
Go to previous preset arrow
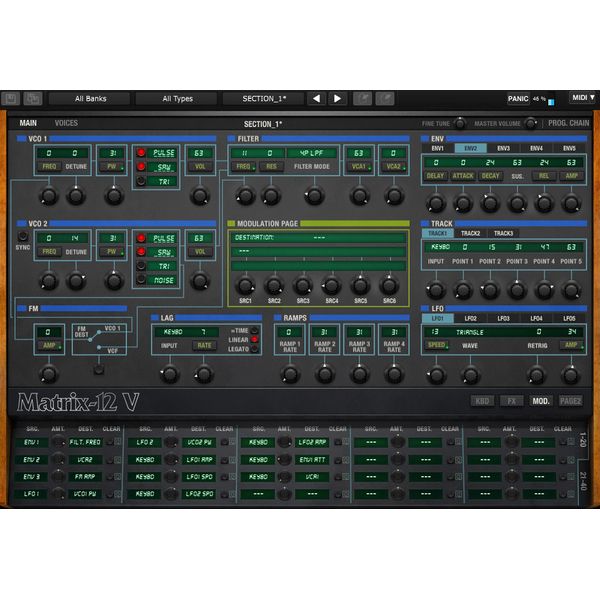[316, 99]
